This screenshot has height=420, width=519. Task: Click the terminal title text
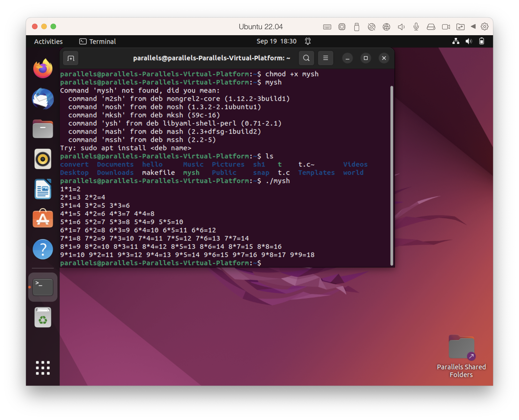[x=211, y=58]
